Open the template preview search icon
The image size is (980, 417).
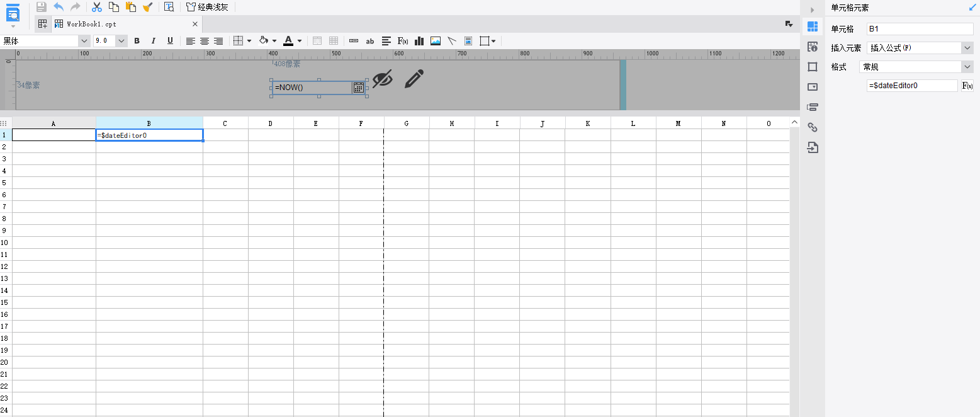pos(169,7)
